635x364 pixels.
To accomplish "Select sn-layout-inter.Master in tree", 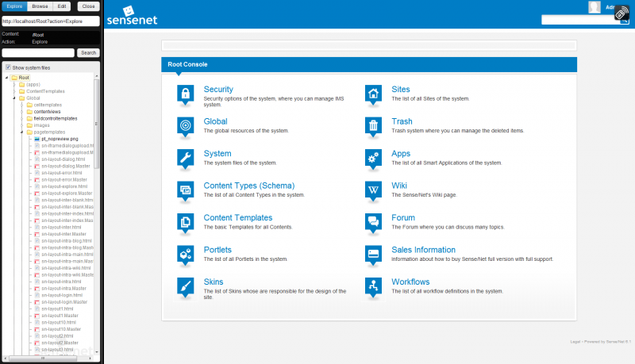I will pos(63,234).
